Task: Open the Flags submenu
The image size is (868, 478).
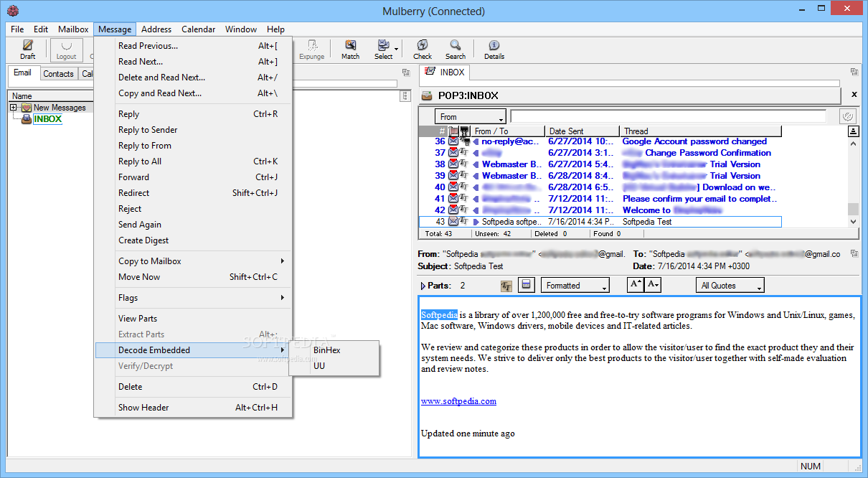Action: click(194, 298)
